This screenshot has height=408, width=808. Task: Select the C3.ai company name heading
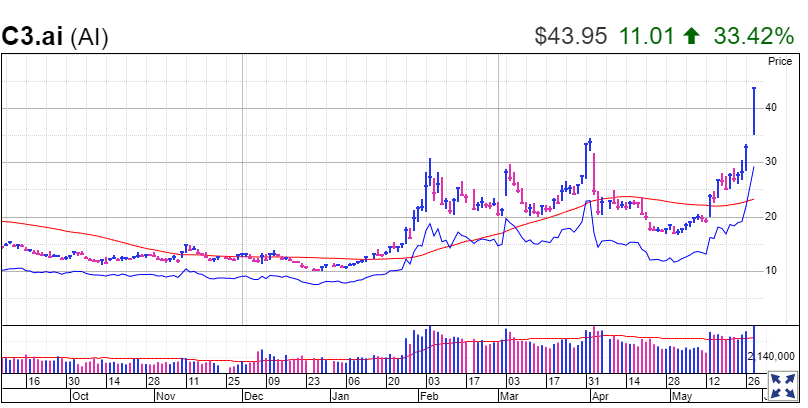pos(32,37)
